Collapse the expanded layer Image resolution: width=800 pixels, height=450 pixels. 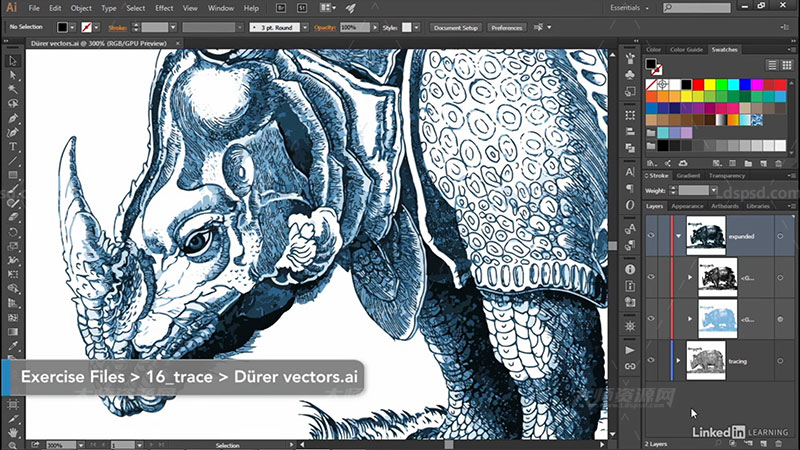point(679,236)
